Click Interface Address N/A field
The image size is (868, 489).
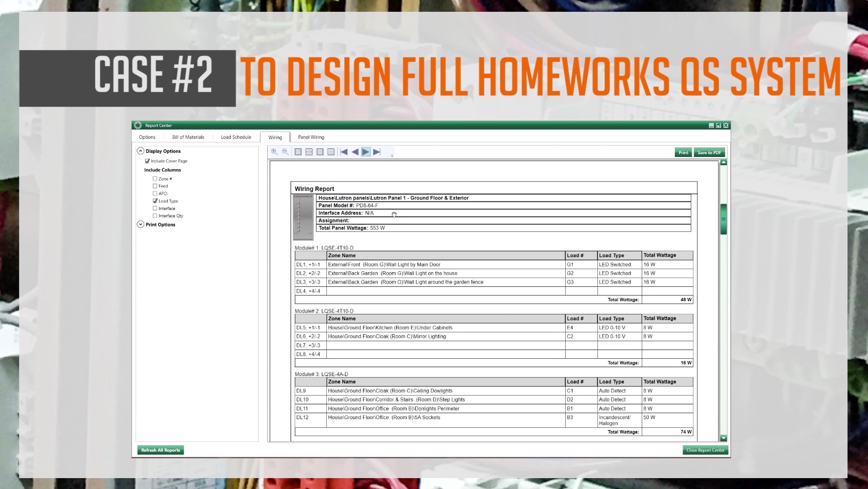click(504, 213)
